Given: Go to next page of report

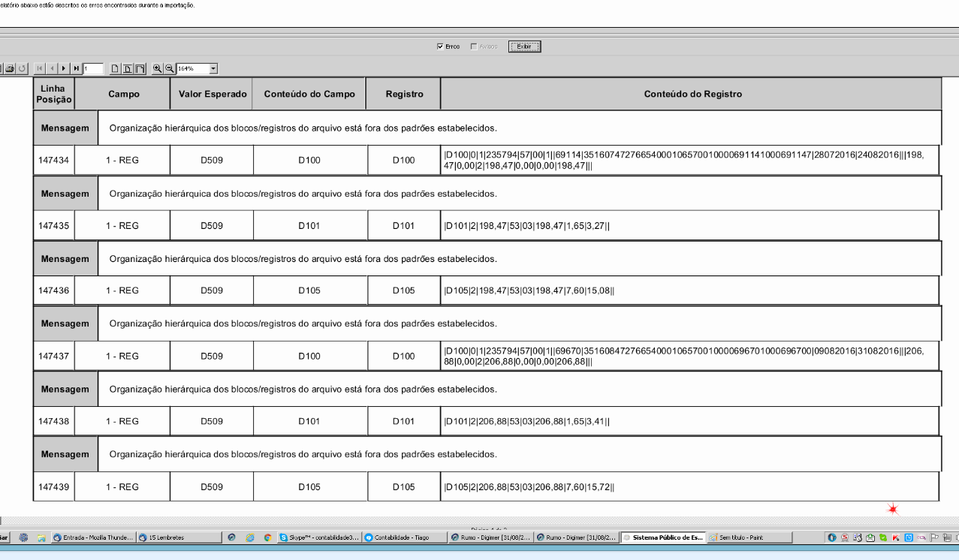Looking at the screenshot, I should pyautogui.click(x=64, y=68).
